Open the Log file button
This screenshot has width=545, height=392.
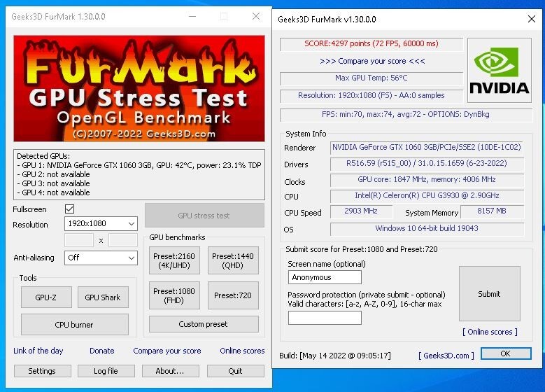point(106,371)
